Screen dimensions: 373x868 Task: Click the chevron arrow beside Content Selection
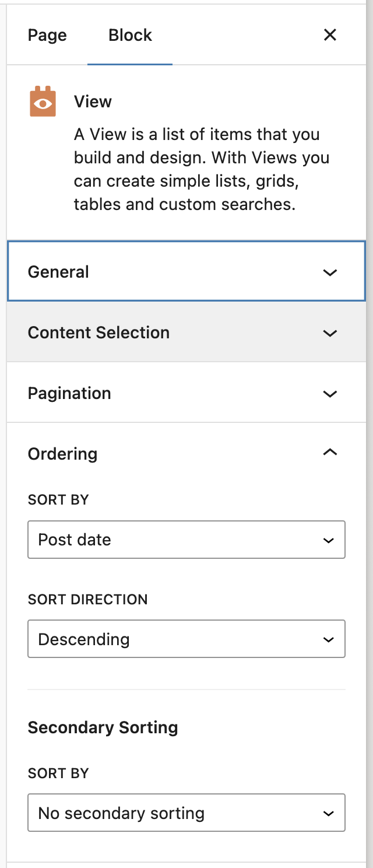330,333
